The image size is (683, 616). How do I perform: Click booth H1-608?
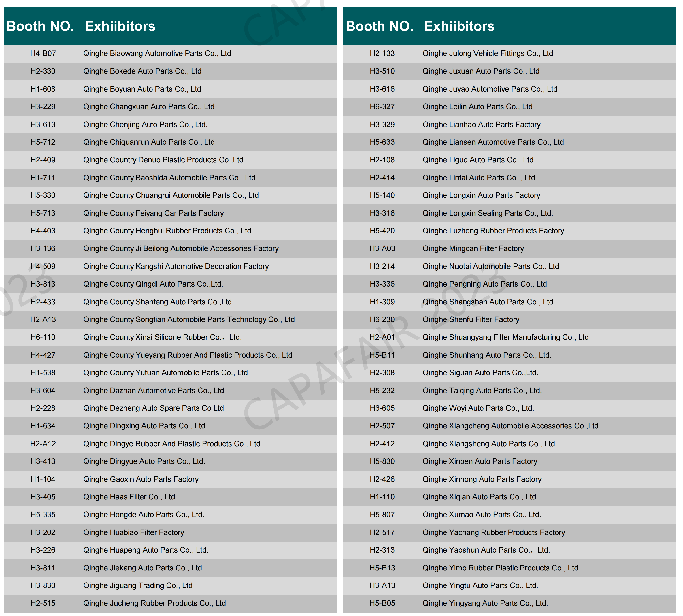43,89
